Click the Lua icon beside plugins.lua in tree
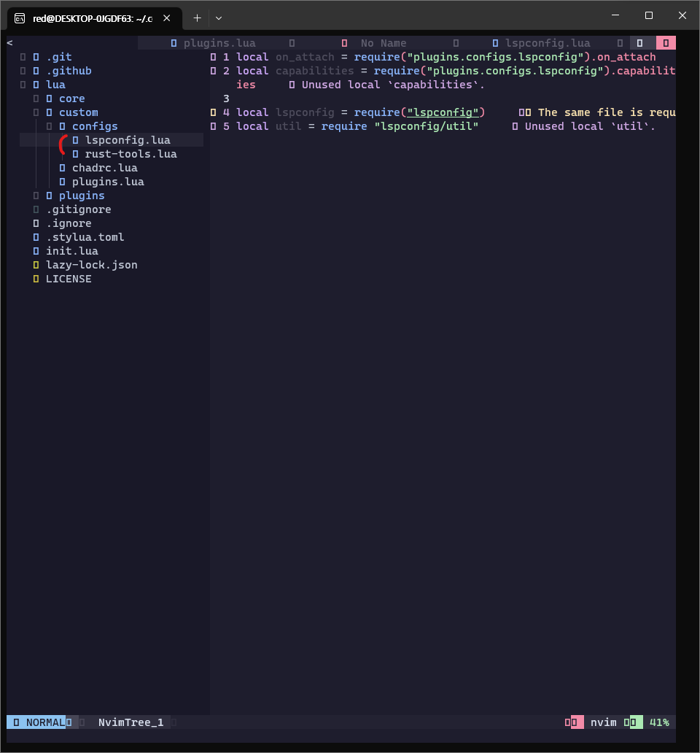The width and height of the screenshot is (700, 753). (x=63, y=182)
